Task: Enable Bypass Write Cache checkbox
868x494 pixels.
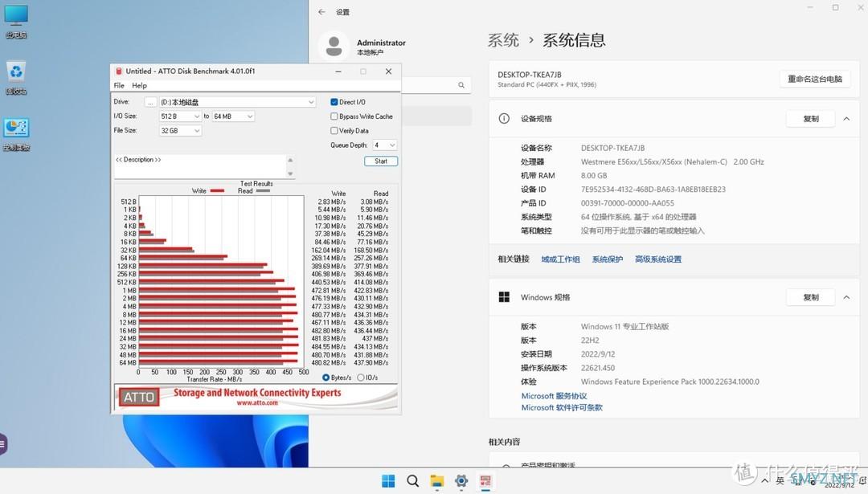Action: click(x=334, y=116)
